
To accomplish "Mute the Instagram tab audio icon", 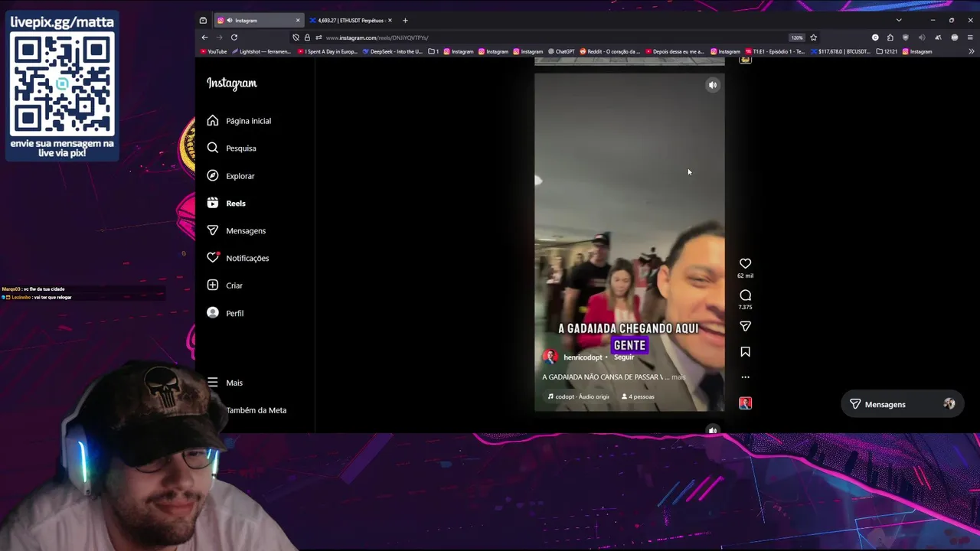I will coord(230,21).
